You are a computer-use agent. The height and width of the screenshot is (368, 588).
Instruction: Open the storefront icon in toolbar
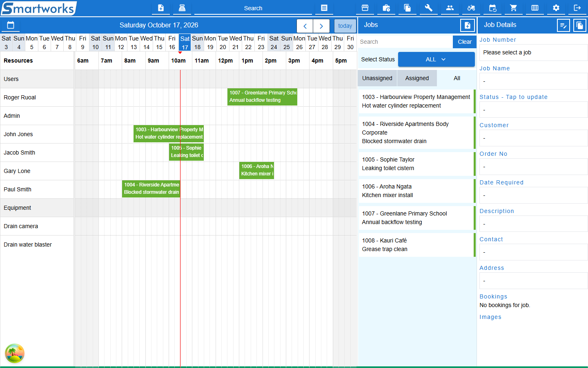click(365, 8)
